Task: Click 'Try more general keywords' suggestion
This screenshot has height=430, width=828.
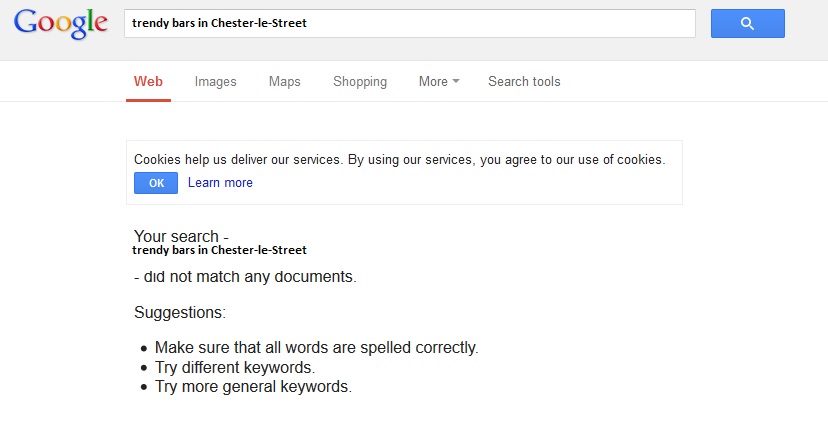Action: tap(253, 386)
